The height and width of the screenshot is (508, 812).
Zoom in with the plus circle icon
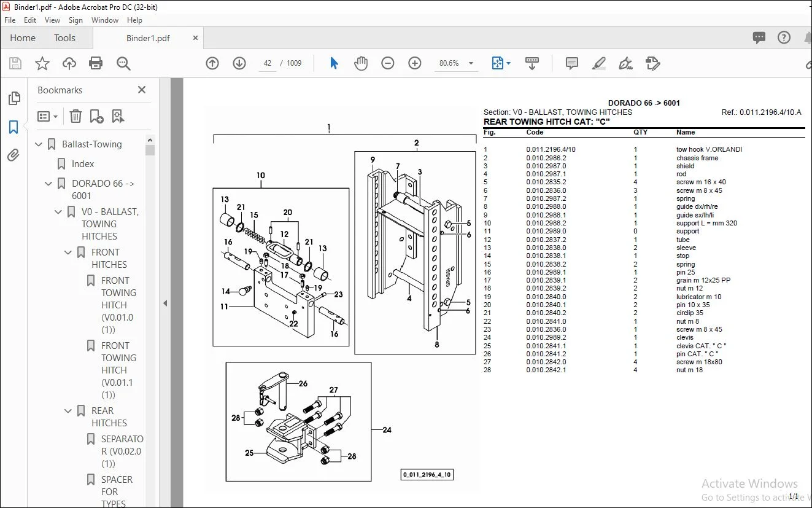click(x=415, y=63)
